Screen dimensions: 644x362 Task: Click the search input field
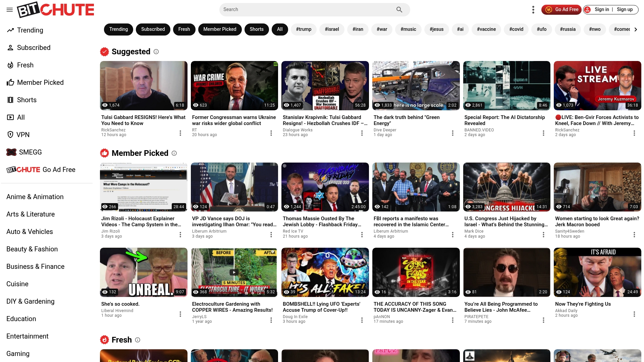308,10
